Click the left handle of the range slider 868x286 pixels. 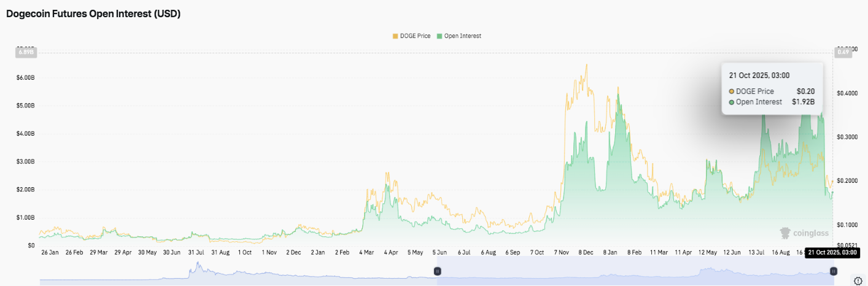pyautogui.click(x=438, y=271)
